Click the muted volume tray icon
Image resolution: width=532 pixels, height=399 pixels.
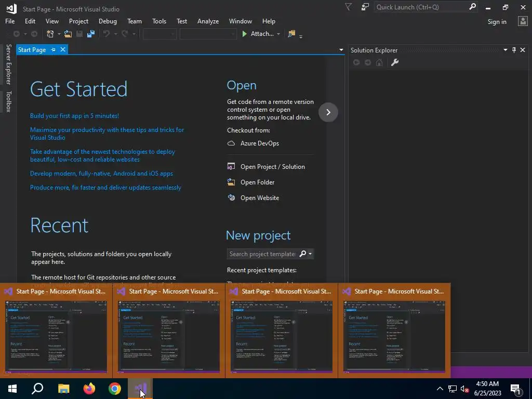(x=464, y=389)
